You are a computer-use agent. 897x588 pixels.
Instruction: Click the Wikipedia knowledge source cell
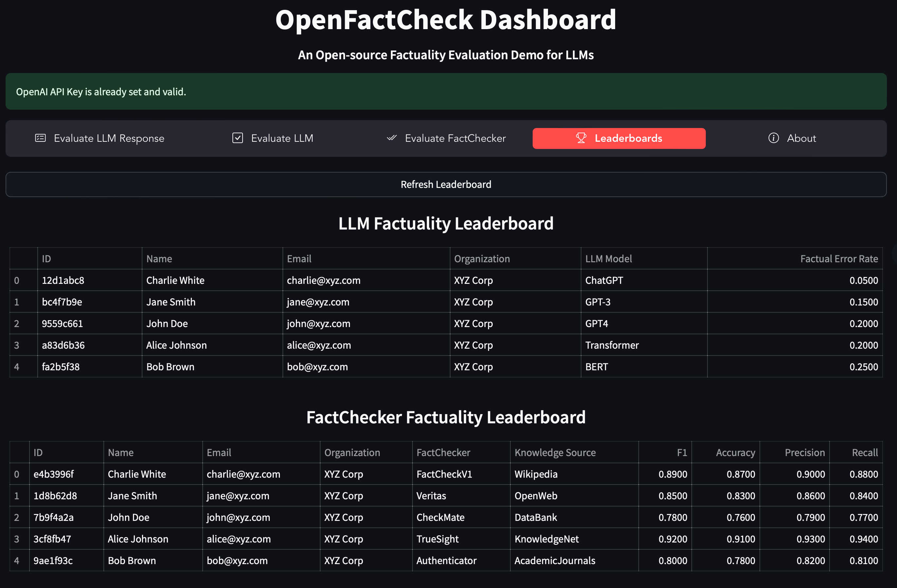574,474
